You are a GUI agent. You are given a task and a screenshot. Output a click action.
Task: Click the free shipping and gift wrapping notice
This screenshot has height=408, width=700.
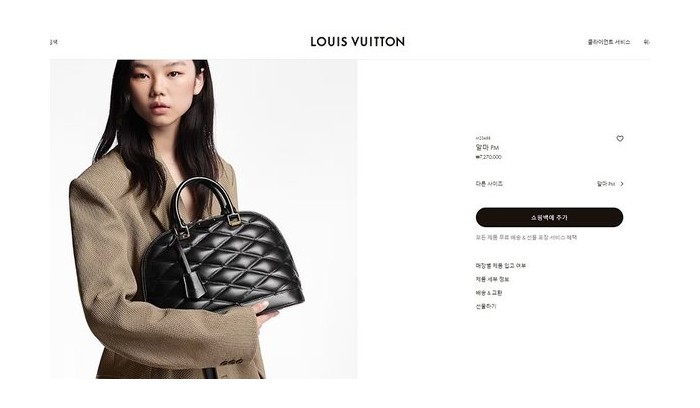[x=526, y=237]
